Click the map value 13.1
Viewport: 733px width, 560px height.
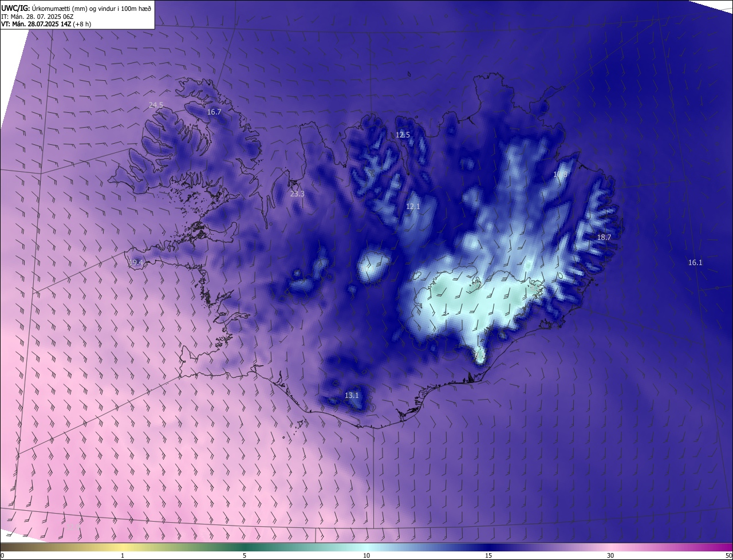351,396
